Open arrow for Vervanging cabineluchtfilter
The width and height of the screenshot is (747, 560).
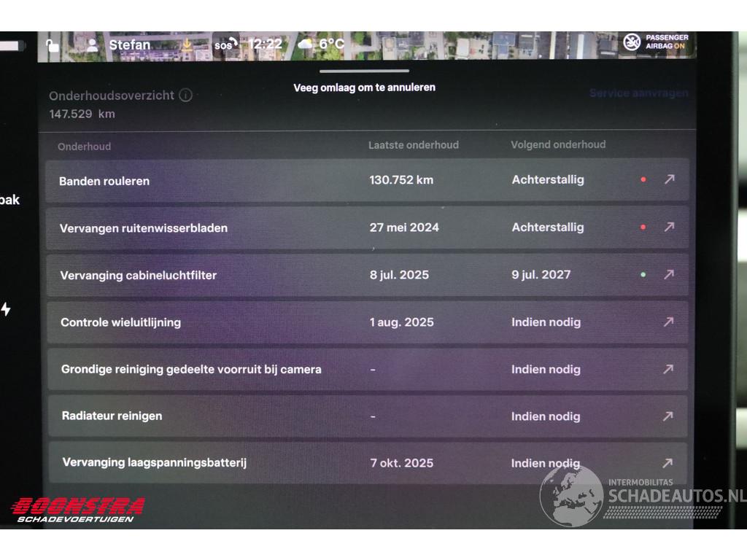pos(668,274)
